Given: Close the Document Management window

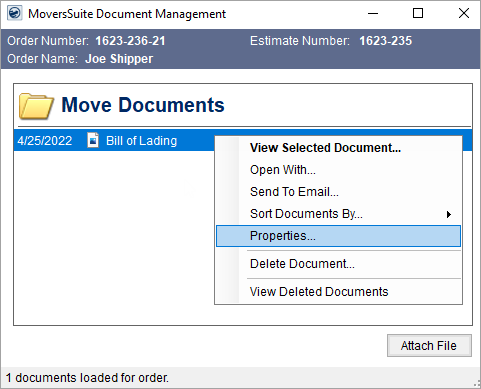Looking at the screenshot, I should (464, 14).
